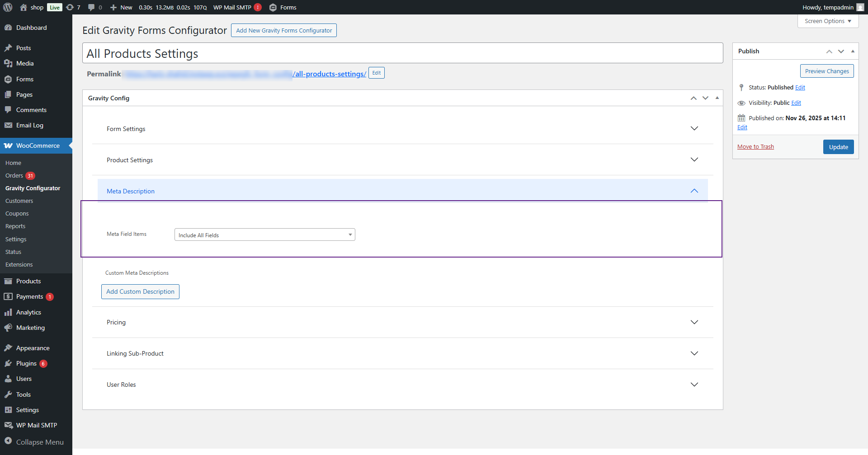Click the WordPress logo icon
868x455 pixels.
(8, 7)
